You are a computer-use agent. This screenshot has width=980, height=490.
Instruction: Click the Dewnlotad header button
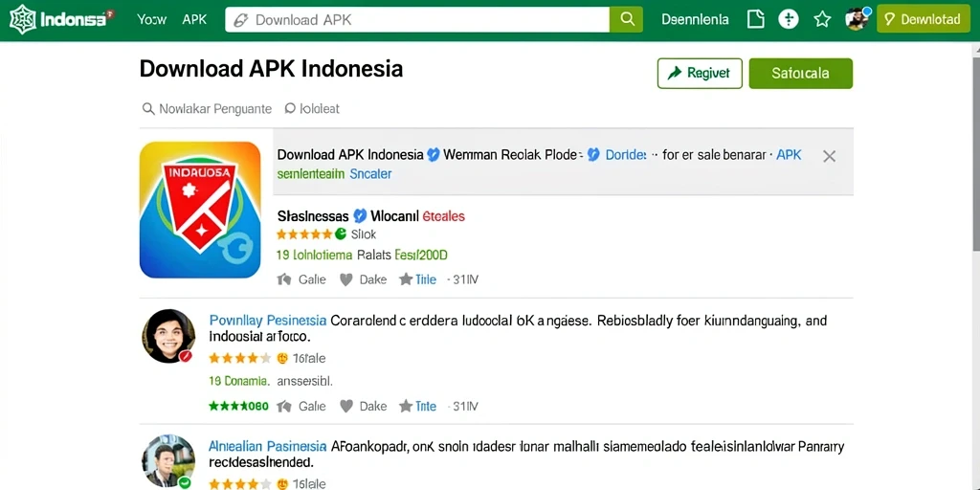[924, 19]
